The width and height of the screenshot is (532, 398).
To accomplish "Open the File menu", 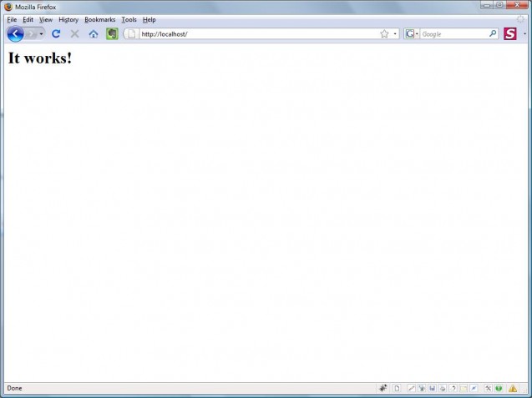I will [x=12, y=20].
